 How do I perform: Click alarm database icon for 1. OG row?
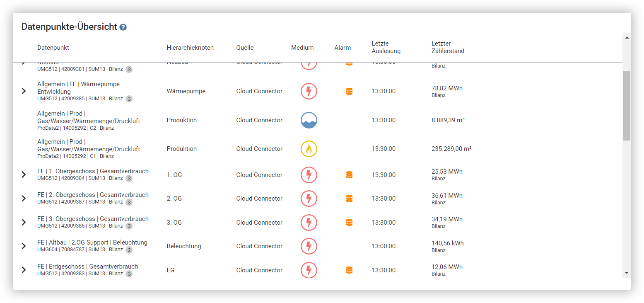[349, 175]
